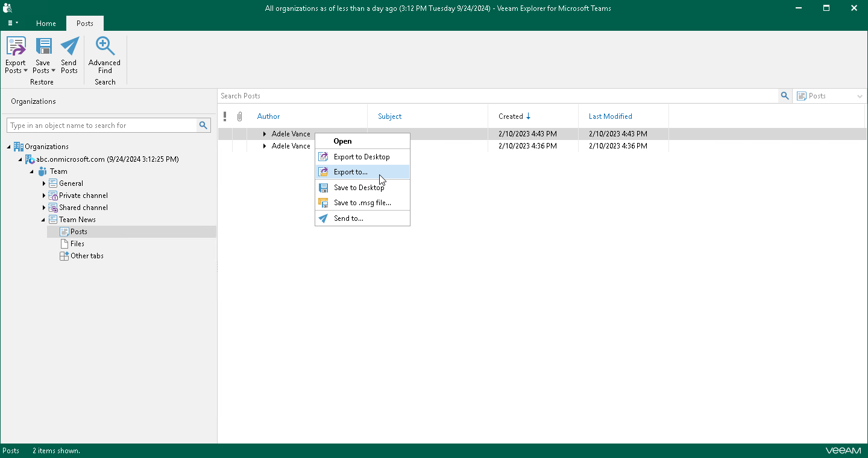Sort posts by the exclamation priority column
868x458 pixels.
tap(225, 116)
